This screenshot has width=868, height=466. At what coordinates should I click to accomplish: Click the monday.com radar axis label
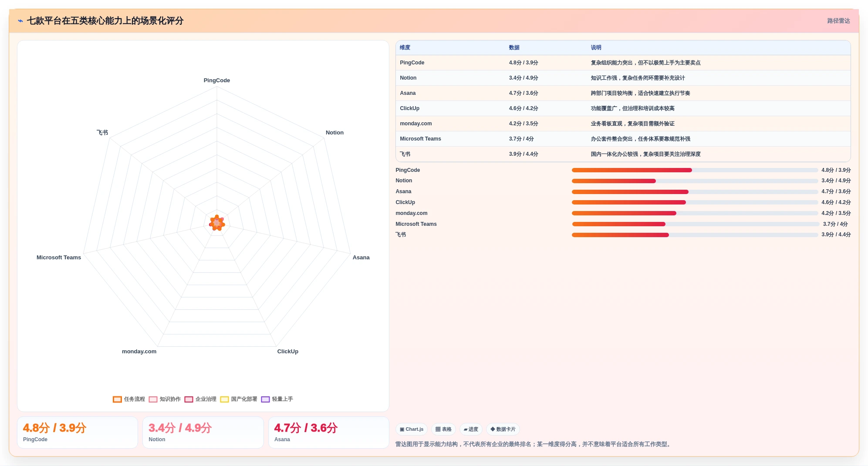click(139, 352)
